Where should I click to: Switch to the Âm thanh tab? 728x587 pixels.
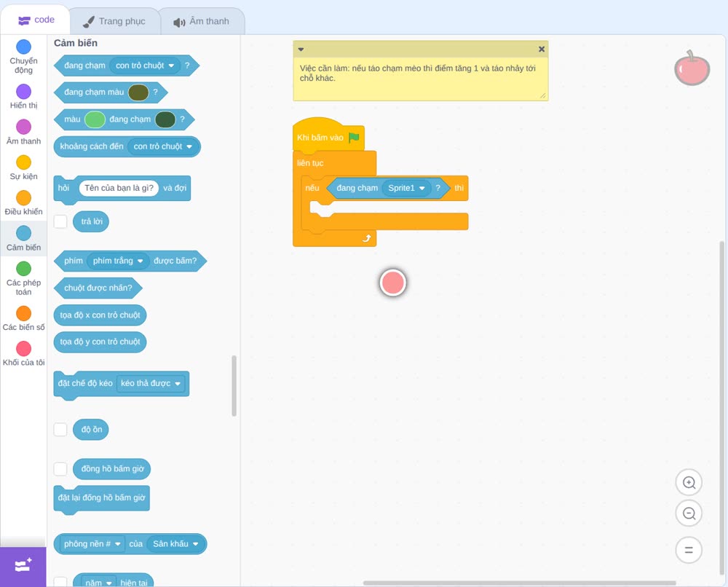pos(202,21)
